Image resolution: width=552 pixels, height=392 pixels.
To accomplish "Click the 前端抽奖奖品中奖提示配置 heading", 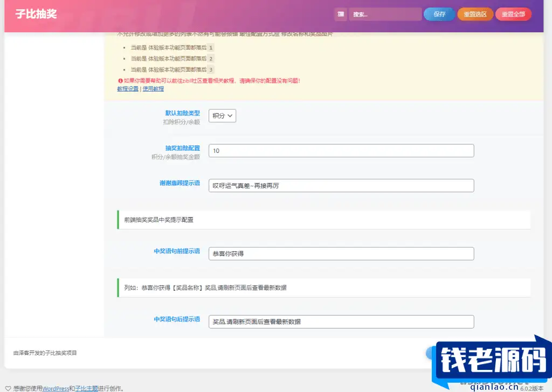I will (159, 220).
